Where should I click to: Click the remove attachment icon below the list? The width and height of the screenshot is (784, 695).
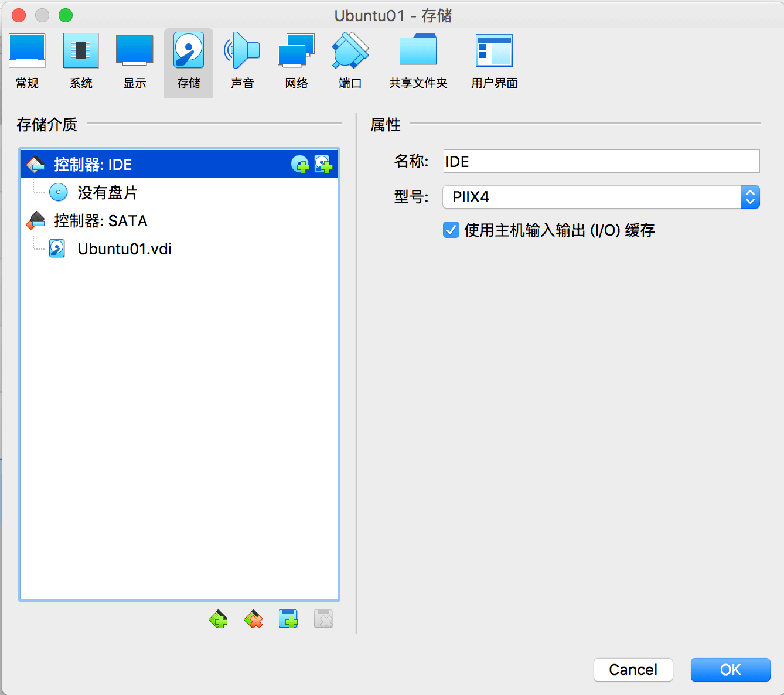323,619
